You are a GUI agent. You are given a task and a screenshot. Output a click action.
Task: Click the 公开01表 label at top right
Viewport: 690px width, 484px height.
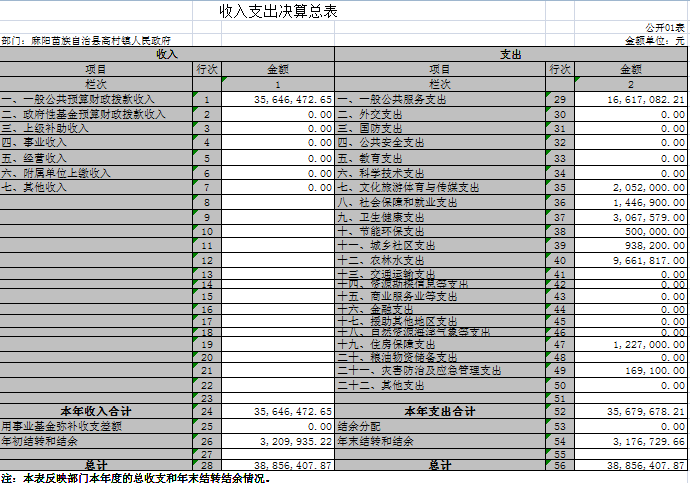666,29
